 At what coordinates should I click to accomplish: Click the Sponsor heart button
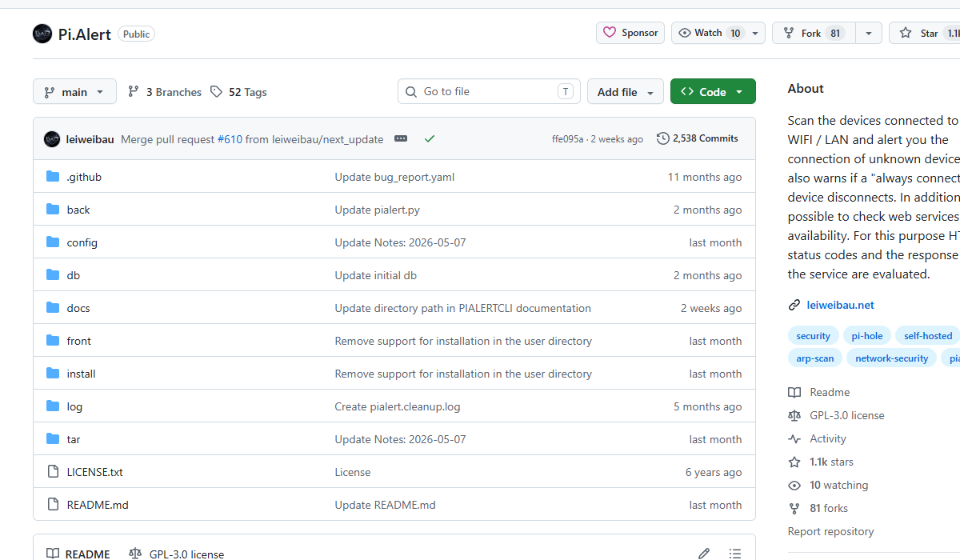pyautogui.click(x=630, y=33)
